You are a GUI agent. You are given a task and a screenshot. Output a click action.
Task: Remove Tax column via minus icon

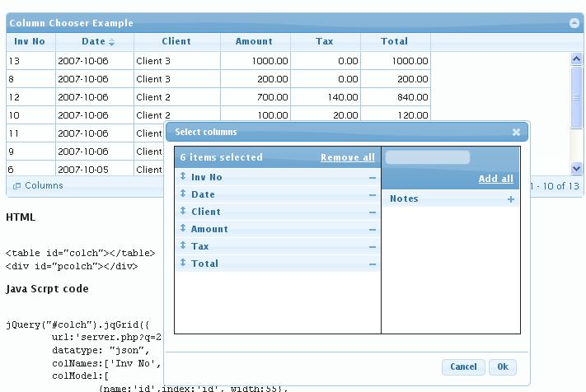pyautogui.click(x=373, y=247)
